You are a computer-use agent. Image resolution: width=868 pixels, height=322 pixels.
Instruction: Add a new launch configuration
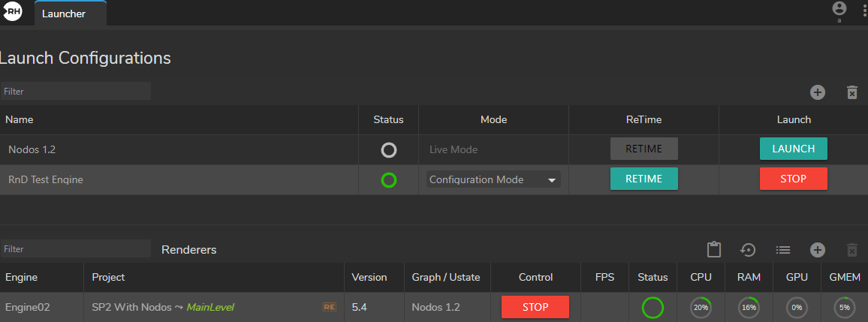pyautogui.click(x=818, y=92)
